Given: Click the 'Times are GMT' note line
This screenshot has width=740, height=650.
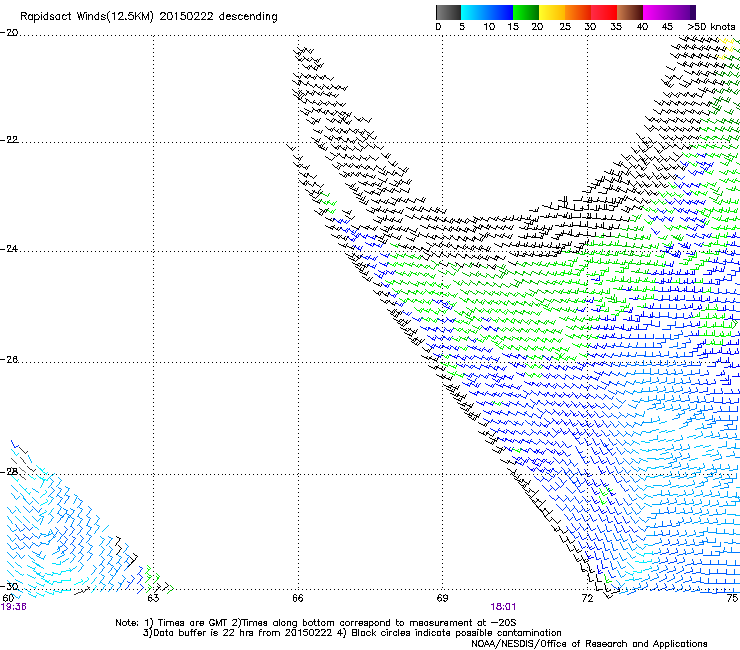Looking at the screenshot, I should (316, 623).
